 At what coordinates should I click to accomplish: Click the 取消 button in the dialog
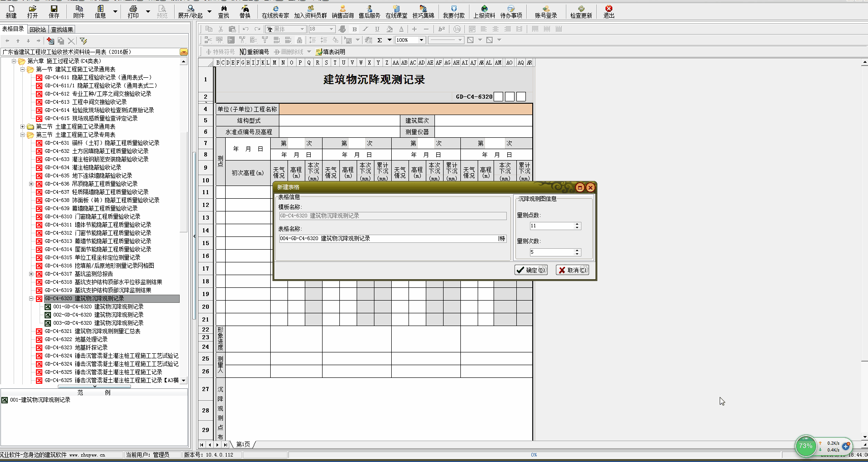pyautogui.click(x=572, y=270)
